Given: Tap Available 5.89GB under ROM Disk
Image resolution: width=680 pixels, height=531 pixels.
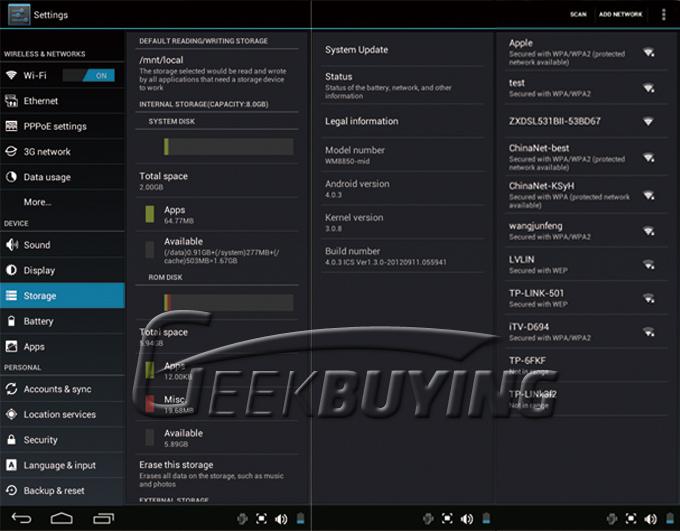Looking at the screenshot, I should point(217,438).
